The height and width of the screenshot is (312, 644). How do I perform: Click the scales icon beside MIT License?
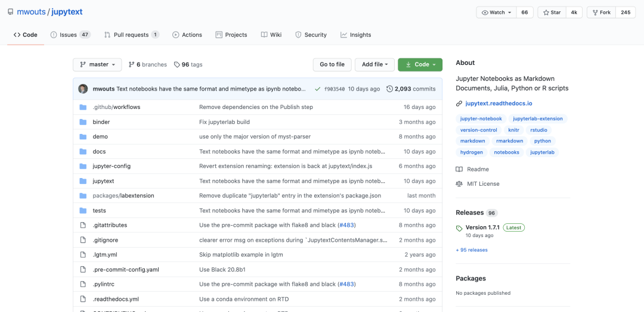tap(459, 183)
